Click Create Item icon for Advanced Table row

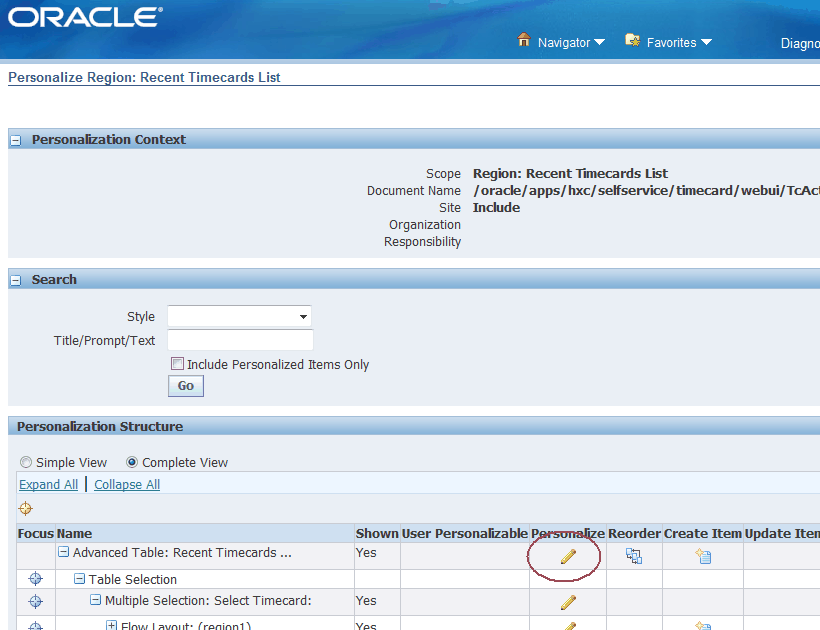703,556
